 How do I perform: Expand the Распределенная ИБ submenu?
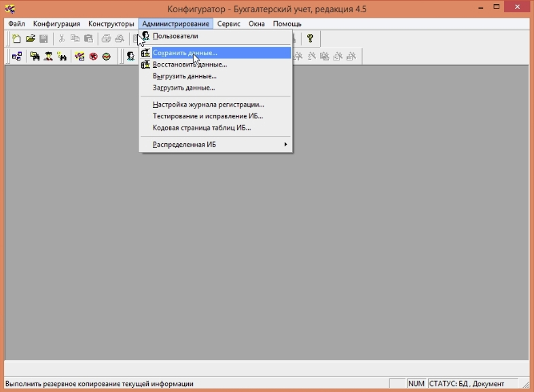[x=215, y=145]
